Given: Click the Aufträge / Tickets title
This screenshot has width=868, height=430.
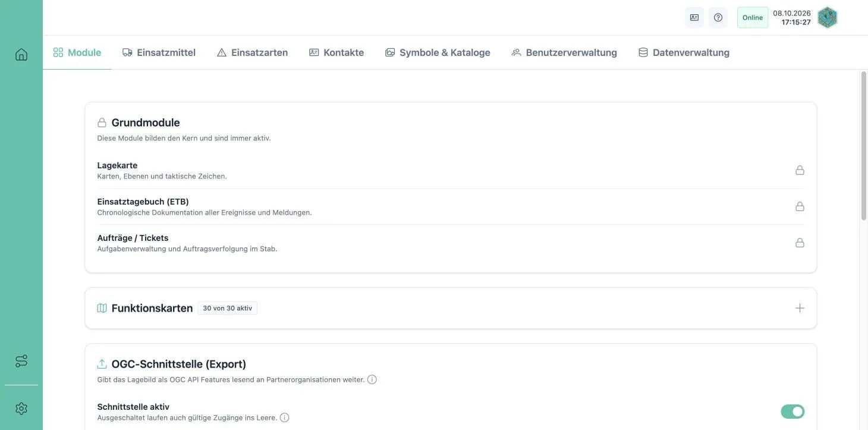Looking at the screenshot, I should coord(133,238).
